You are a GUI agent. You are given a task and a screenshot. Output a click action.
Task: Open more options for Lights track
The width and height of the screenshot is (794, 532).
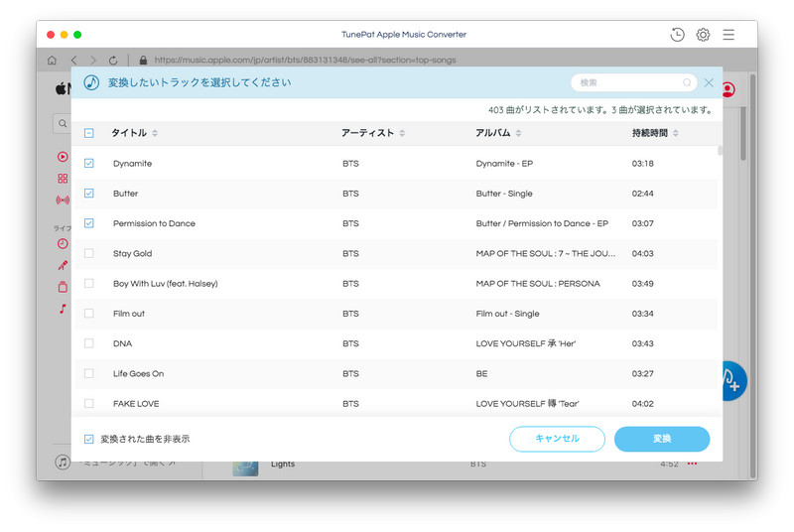pyautogui.click(x=692, y=464)
